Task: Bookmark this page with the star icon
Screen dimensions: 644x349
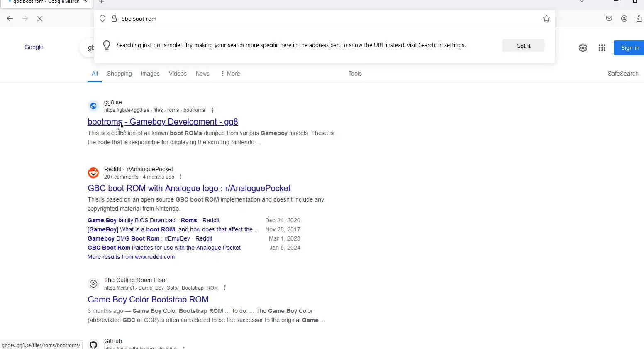Action: 546,18
